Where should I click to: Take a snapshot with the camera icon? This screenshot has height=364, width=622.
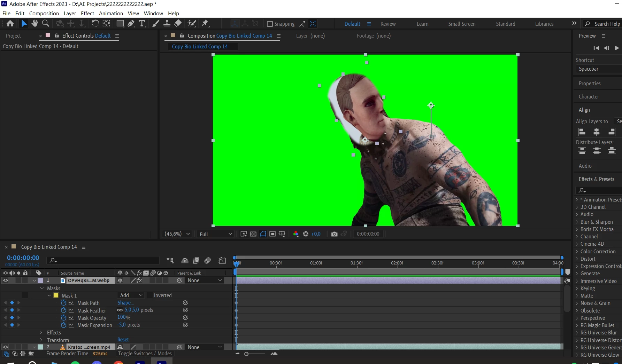click(x=334, y=234)
